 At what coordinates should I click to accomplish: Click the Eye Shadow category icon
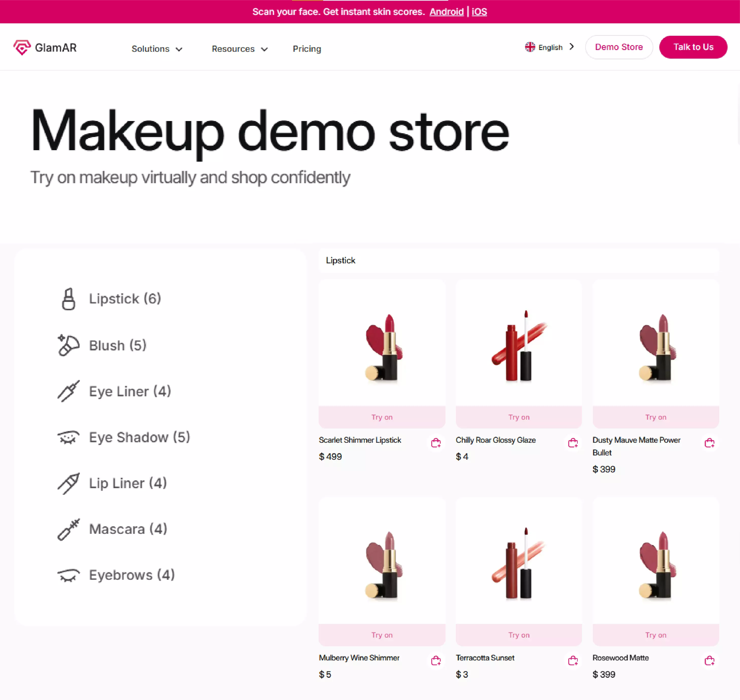click(68, 437)
